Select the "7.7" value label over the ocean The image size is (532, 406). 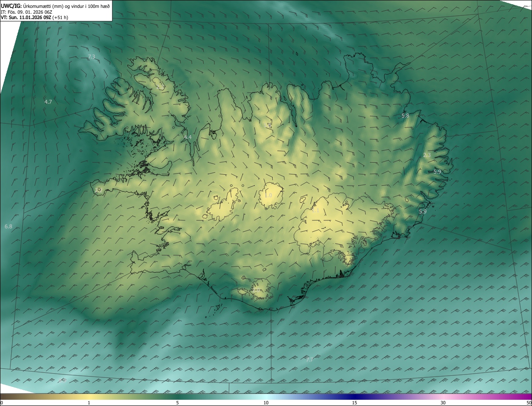[309, 360]
